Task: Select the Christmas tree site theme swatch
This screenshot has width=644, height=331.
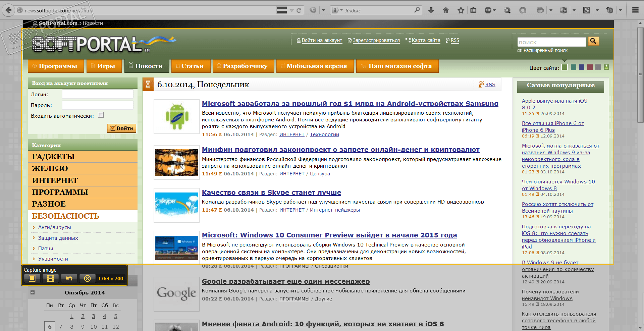Action: tap(606, 67)
